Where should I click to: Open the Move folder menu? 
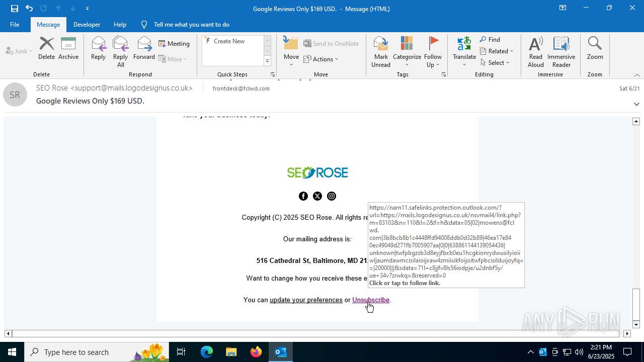point(291,52)
